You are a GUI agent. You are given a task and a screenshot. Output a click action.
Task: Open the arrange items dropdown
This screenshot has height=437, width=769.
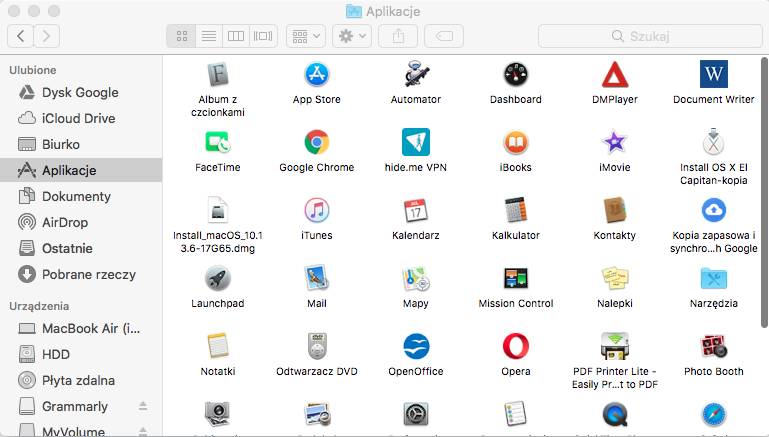pyautogui.click(x=306, y=36)
